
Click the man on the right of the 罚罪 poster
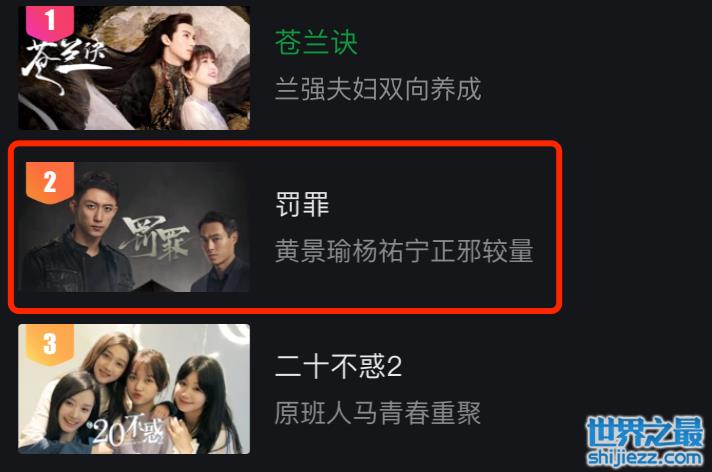[x=220, y=252]
